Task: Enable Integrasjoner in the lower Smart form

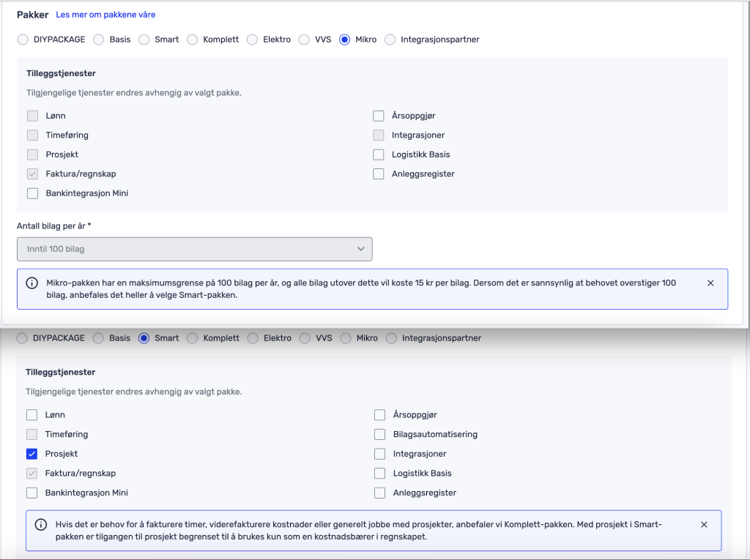Action: [379, 454]
